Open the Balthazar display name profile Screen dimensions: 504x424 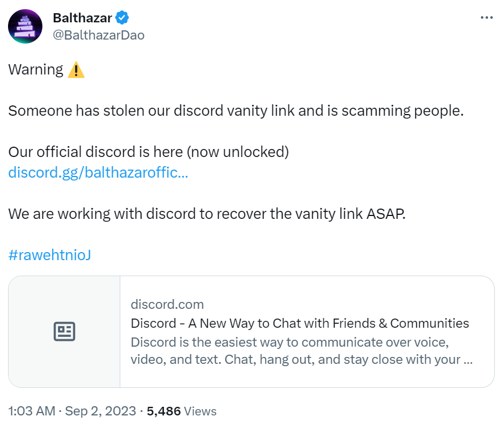pyautogui.click(x=82, y=18)
